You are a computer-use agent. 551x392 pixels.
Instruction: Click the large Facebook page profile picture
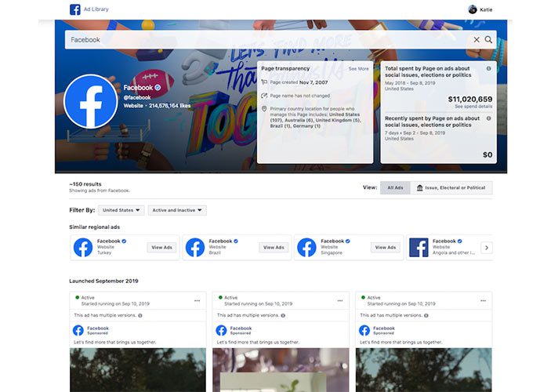click(x=91, y=101)
